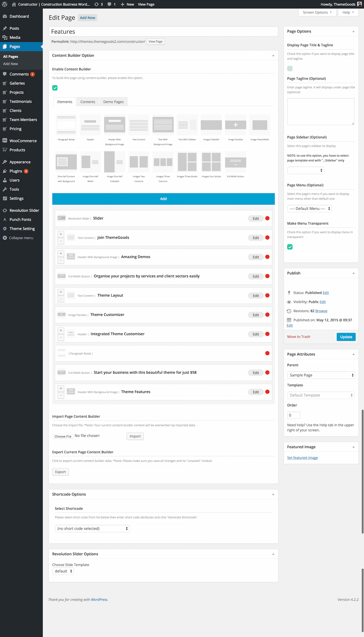Edit the Theme Customizer row
The height and width of the screenshot is (637, 364).
click(256, 315)
